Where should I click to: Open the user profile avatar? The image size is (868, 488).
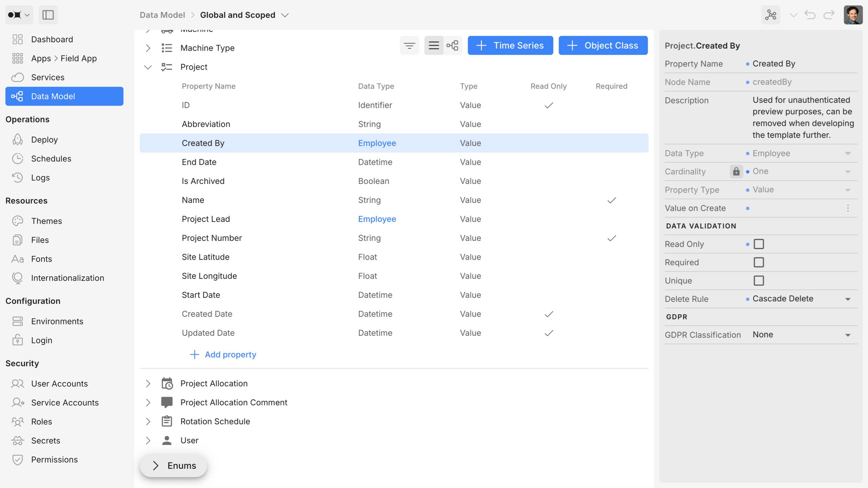tap(852, 15)
